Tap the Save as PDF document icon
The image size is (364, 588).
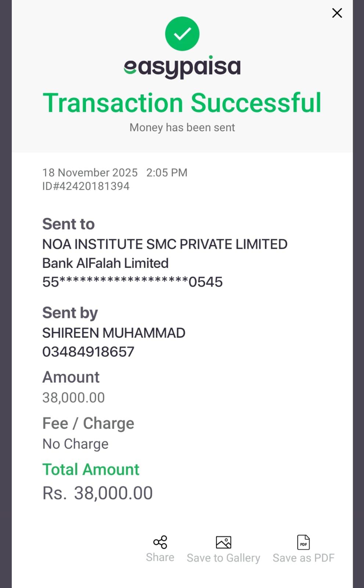coord(303,542)
